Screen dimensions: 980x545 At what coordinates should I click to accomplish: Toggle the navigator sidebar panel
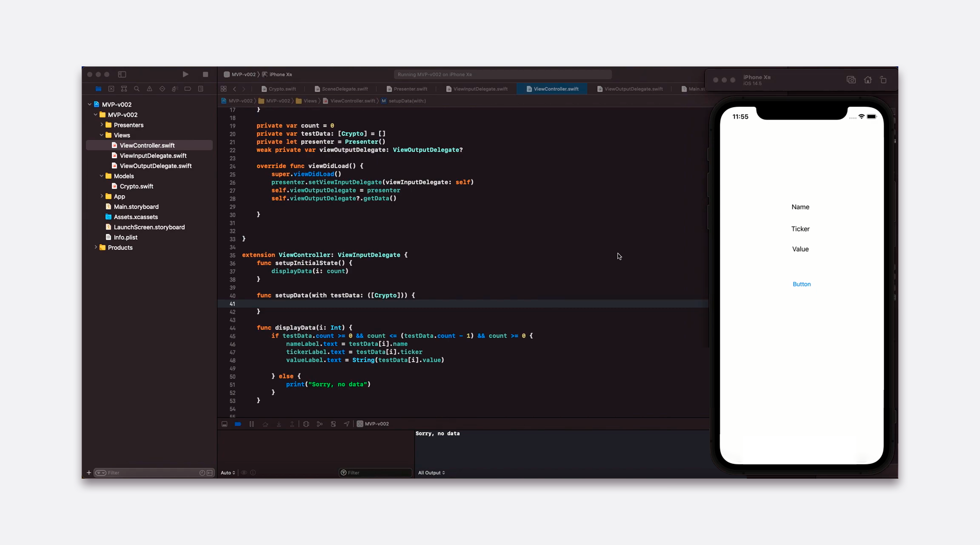click(122, 75)
